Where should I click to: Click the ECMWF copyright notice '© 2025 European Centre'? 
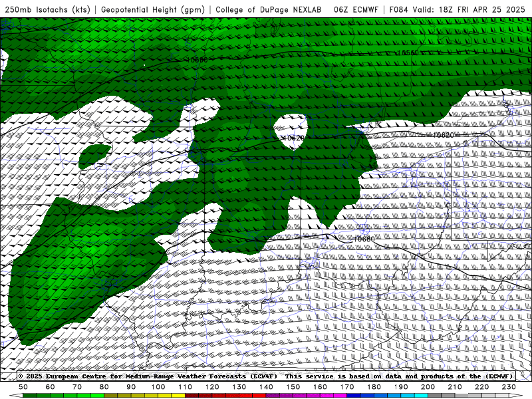click(x=148, y=376)
